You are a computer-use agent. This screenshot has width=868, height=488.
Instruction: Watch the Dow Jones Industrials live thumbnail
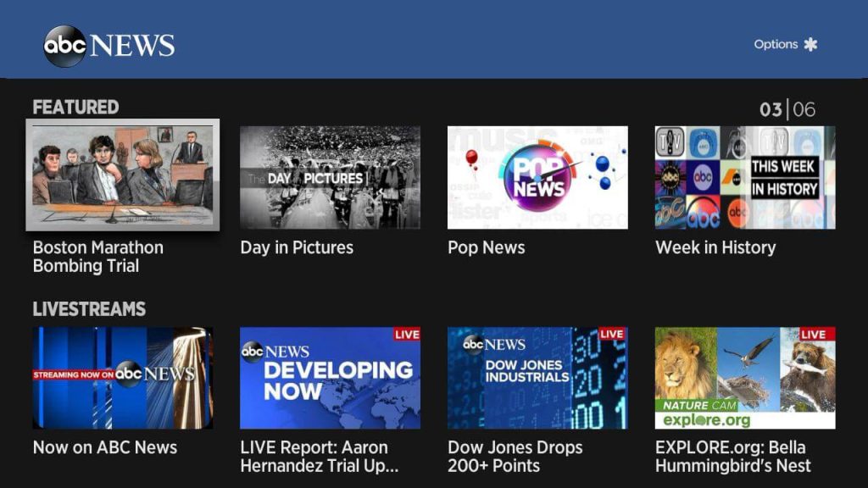pyautogui.click(x=537, y=378)
